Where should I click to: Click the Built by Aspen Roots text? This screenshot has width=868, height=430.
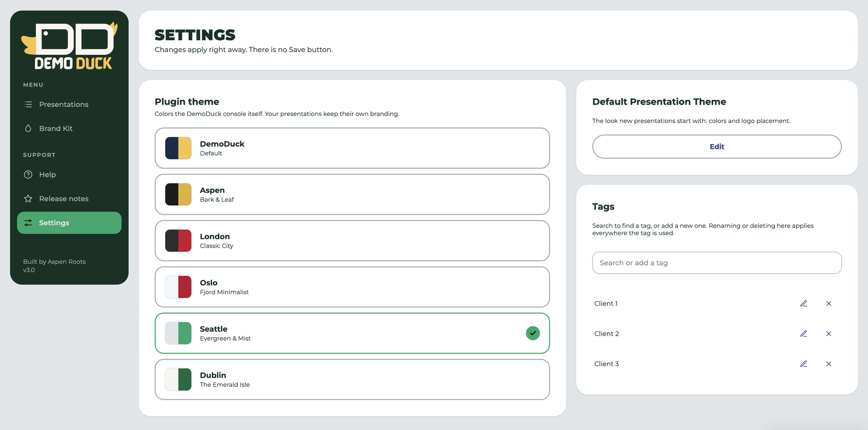(54, 261)
